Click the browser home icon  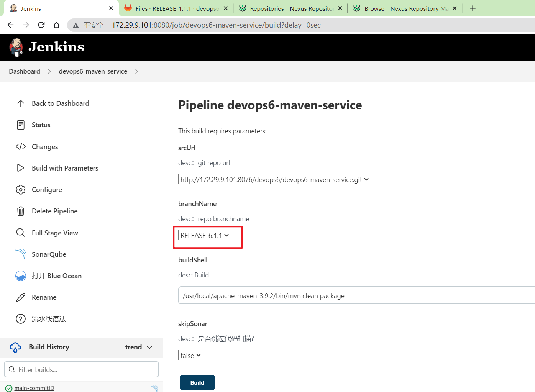point(57,25)
